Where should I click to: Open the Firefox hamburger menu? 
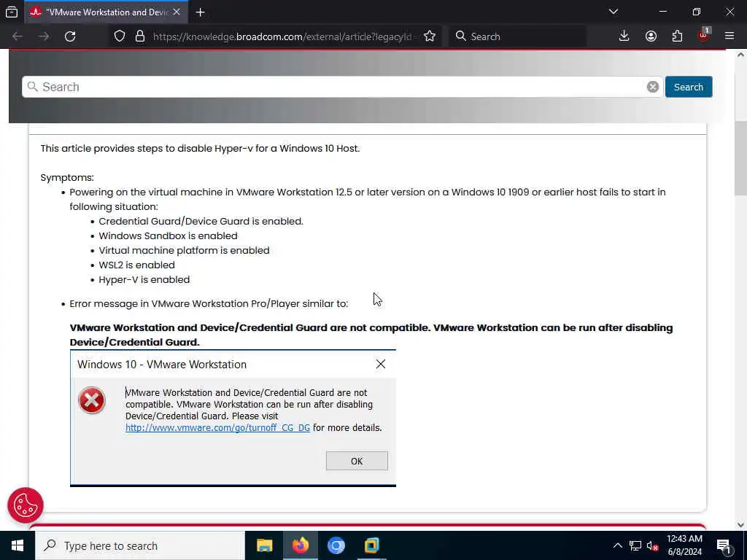(x=729, y=36)
